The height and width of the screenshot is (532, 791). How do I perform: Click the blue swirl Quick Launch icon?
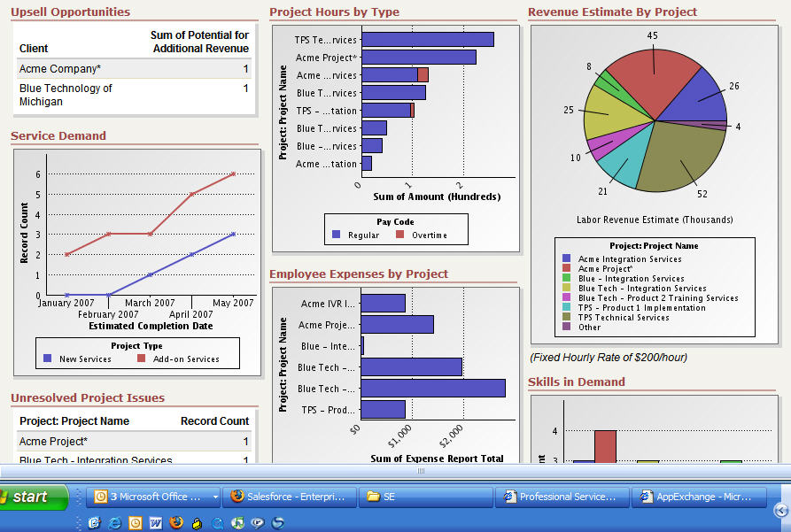[278, 523]
